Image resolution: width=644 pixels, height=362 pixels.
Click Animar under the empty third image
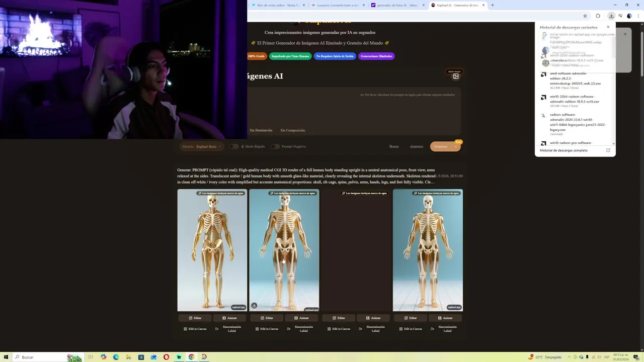pos(373,318)
